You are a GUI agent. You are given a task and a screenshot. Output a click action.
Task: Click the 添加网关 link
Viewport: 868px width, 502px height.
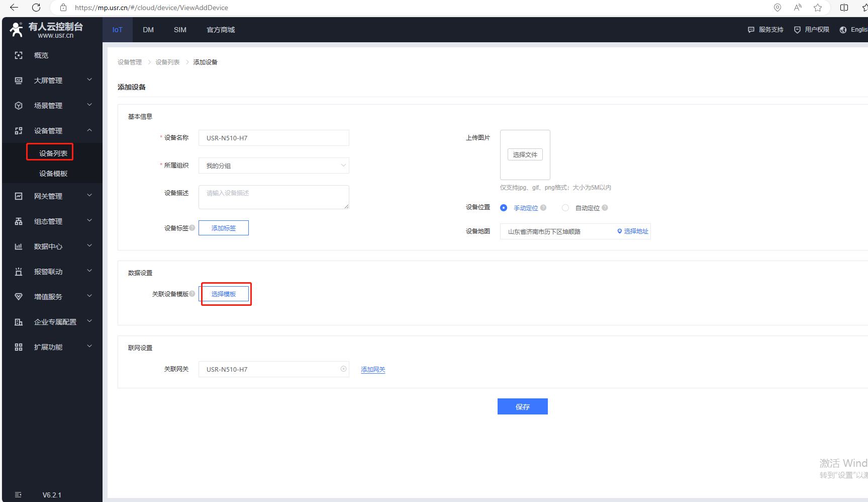(373, 370)
